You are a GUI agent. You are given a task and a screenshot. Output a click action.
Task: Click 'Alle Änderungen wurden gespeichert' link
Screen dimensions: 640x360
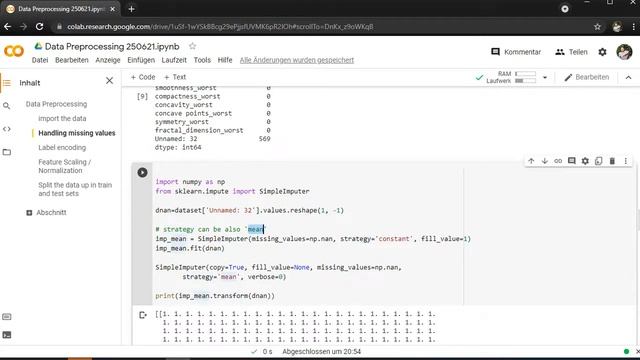297,60
